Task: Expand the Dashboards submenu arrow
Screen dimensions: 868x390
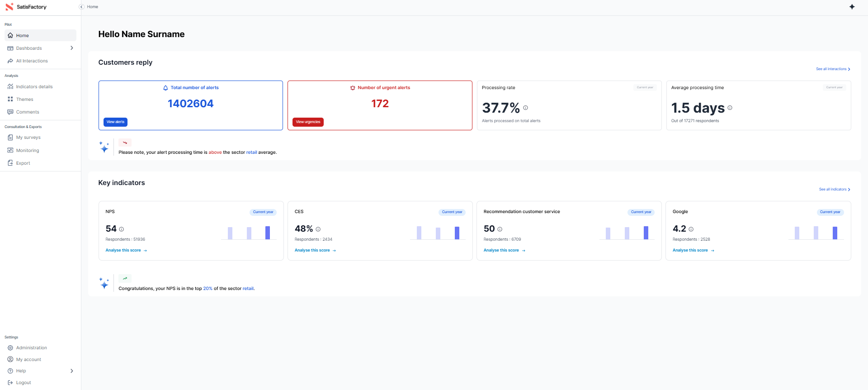Action: [71, 48]
